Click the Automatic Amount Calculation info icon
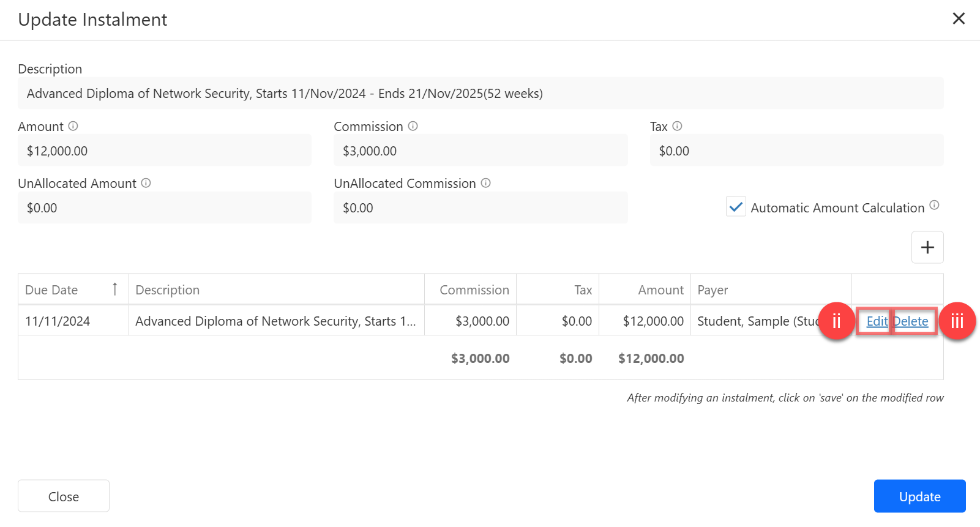 point(934,205)
